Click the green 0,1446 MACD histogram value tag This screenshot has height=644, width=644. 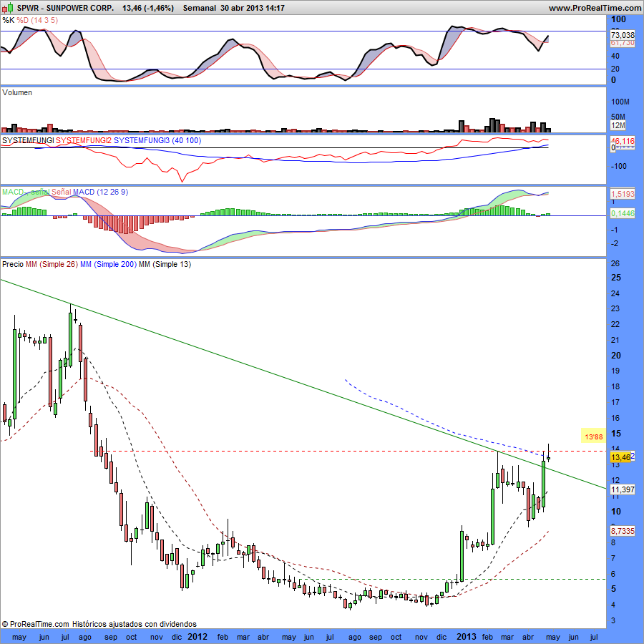[x=621, y=213]
